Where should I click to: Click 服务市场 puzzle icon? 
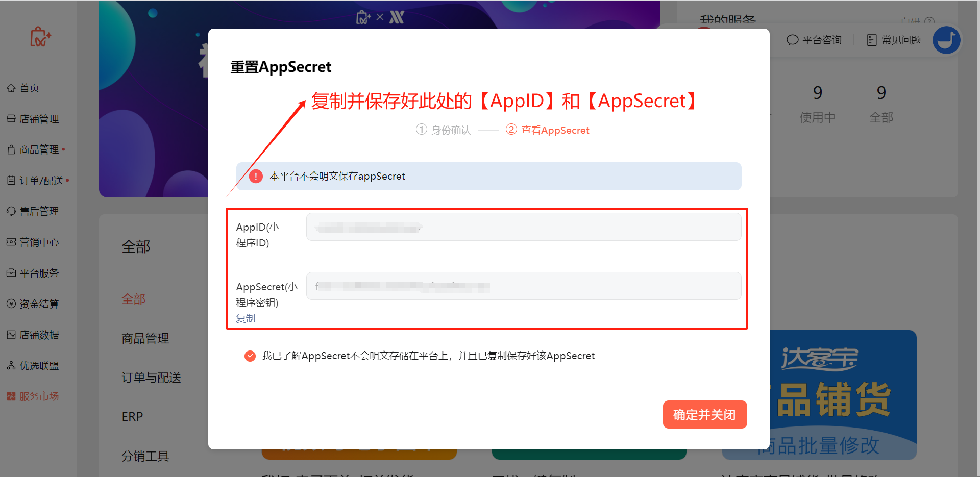click(x=11, y=396)
